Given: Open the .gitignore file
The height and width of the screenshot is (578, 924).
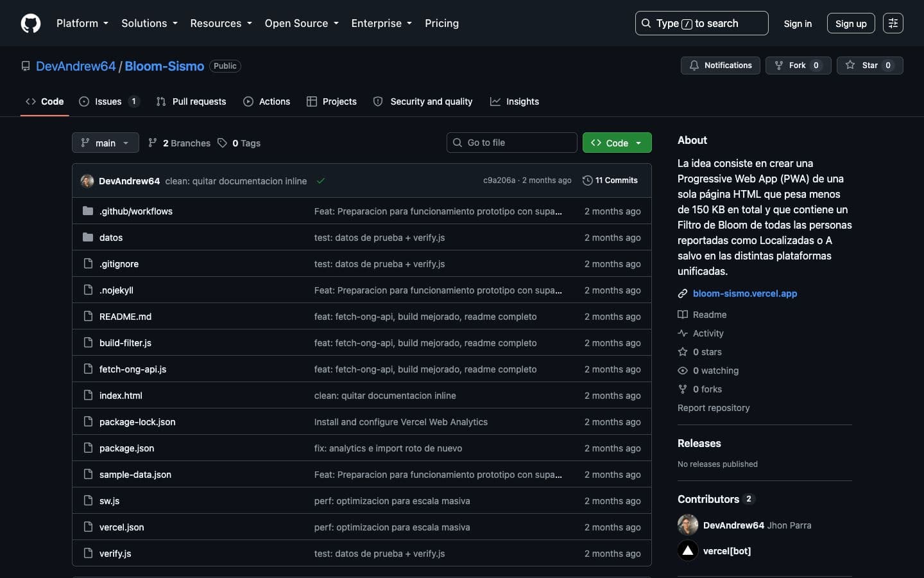Looking at the screenshot, I should (119, 264).
